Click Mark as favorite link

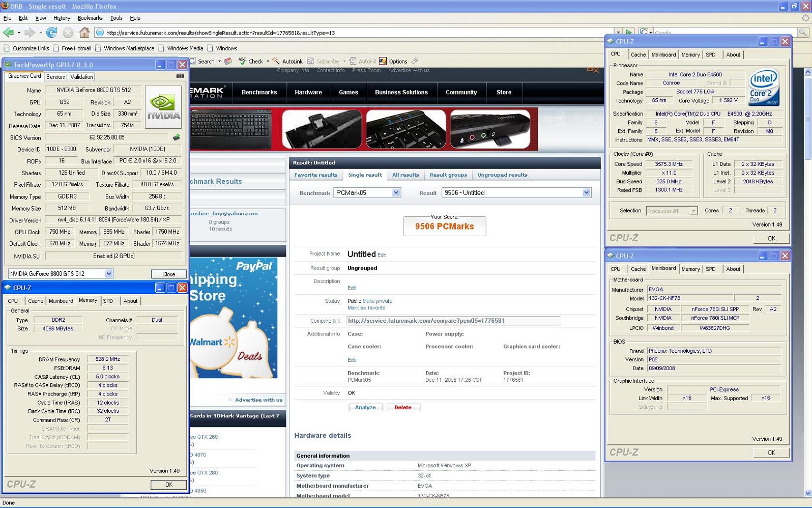coord(366,308)
